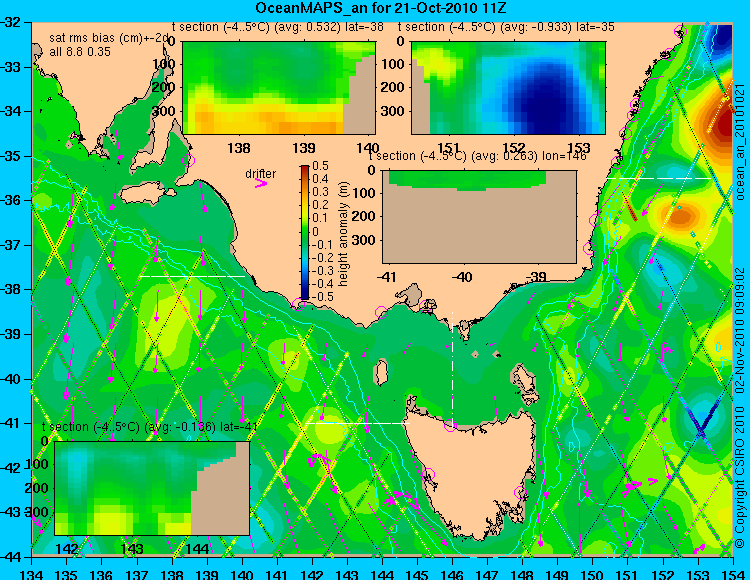Image resolution: width=750 pixels, height=580 pixels.
Task: Click the 't section' title reading lat=-41
Action: [150, 427]
